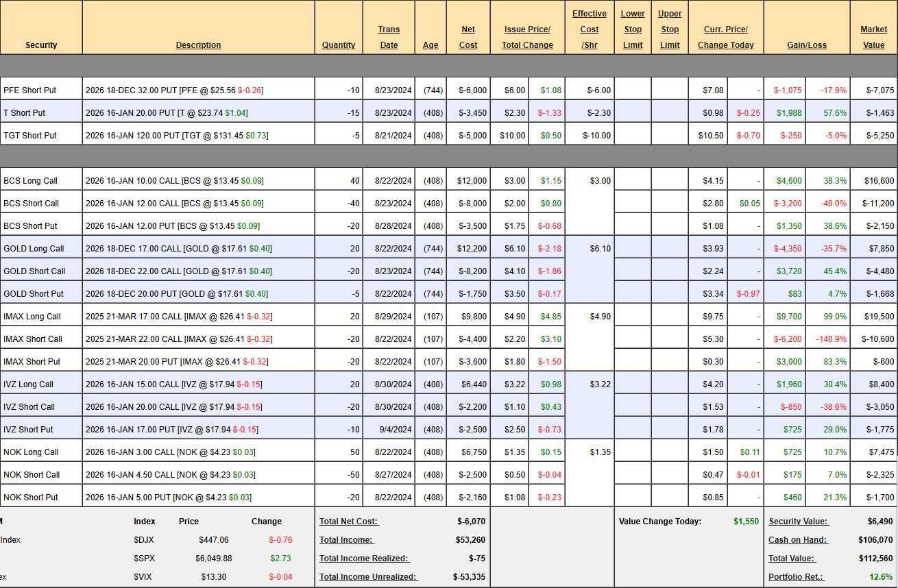
Task: Click the Cash on Hand label
Action: click(797, 540)
